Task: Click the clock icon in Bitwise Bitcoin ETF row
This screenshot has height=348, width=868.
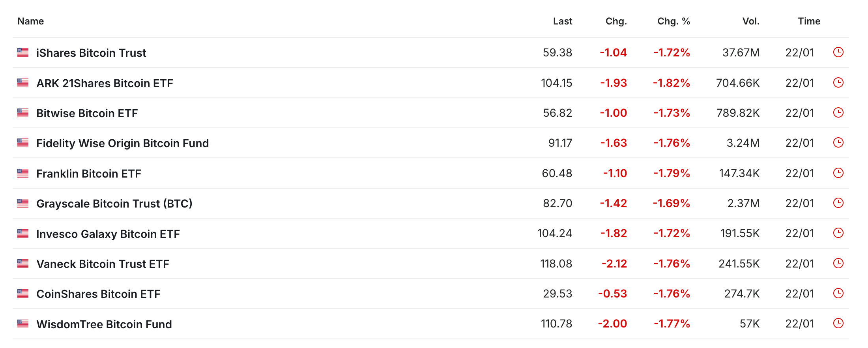Action: [838, 112]
